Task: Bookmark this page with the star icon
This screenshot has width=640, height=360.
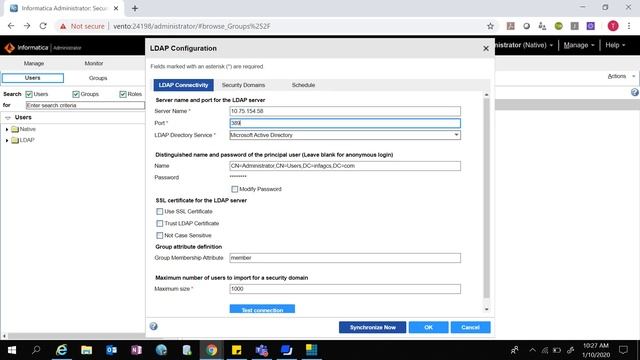Action: 490,26
